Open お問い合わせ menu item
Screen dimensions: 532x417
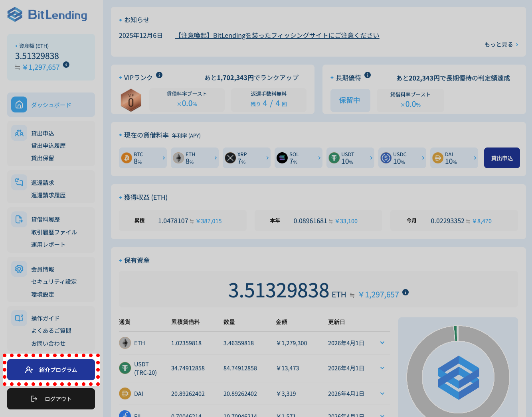pos(48,344)
